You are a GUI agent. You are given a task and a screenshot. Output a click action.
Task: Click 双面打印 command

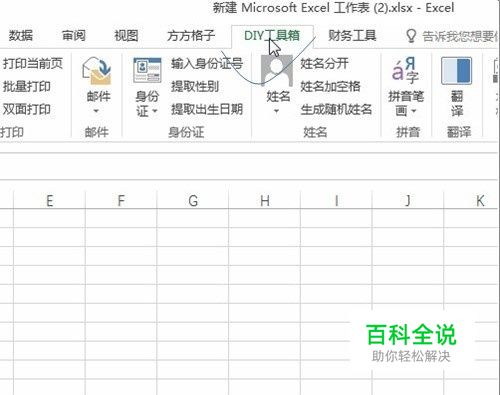click(27, 109)
